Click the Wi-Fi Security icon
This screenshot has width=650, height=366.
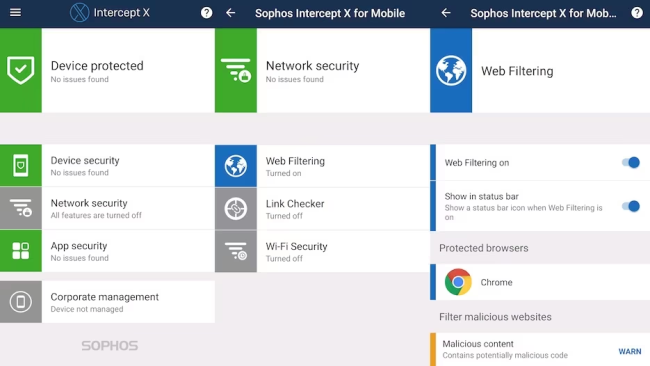point(236,251)
